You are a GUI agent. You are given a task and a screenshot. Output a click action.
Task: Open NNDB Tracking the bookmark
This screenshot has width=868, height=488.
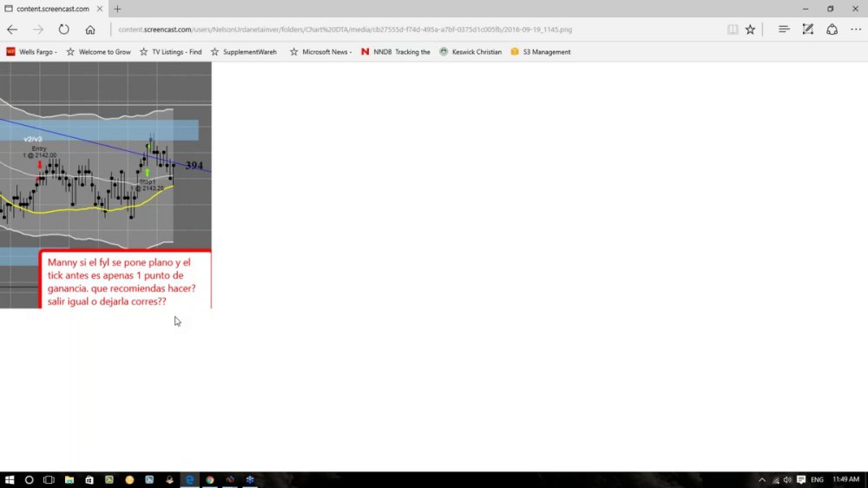click(x=395, y=51)
